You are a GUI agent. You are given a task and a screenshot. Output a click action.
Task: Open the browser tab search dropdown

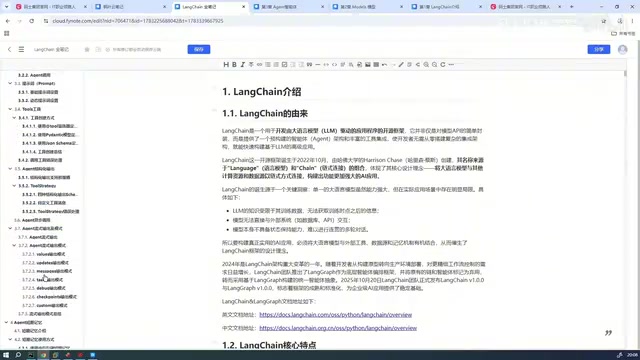pyautogui.click(x=7, y=7)
